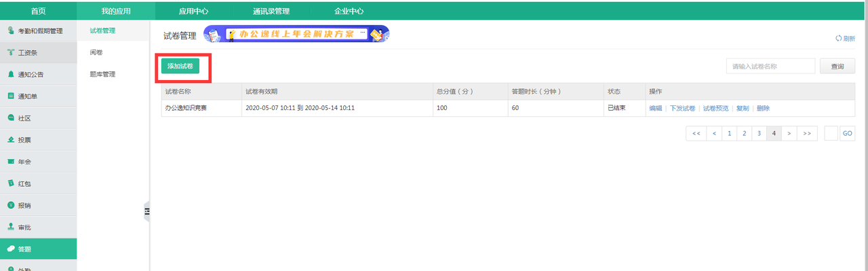Click the 报销 sidebar icon
Image resolution: width=868 pixels, height=271 pixels.
pos(11,204)
